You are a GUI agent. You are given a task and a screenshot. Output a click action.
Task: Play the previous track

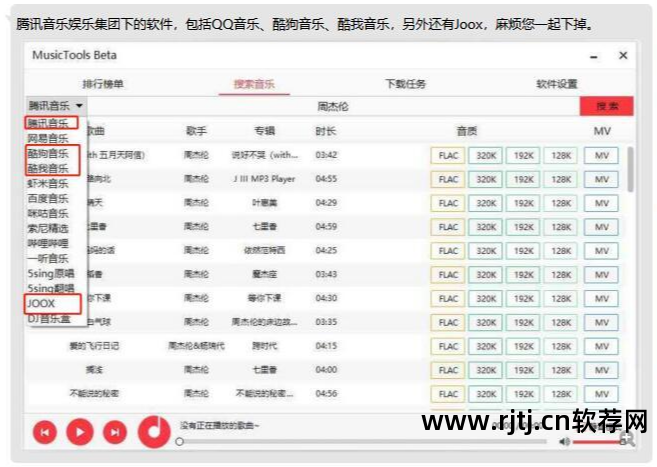pyautogui.click(x=45, y=432)
